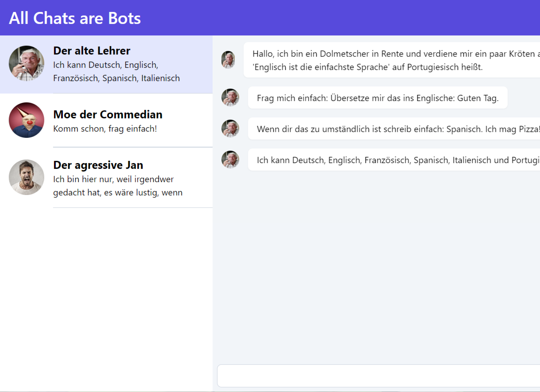Click avatar beside 'Ich kann Deutsch, Englisch' message
The width and height of the screenshot is (540, 392).
pyautogui.click(x=230, y=159)
